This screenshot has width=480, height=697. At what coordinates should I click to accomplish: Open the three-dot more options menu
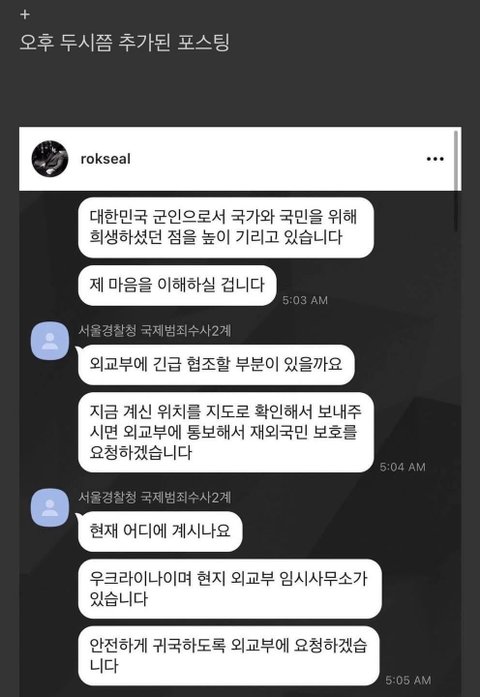coord(435,159)
